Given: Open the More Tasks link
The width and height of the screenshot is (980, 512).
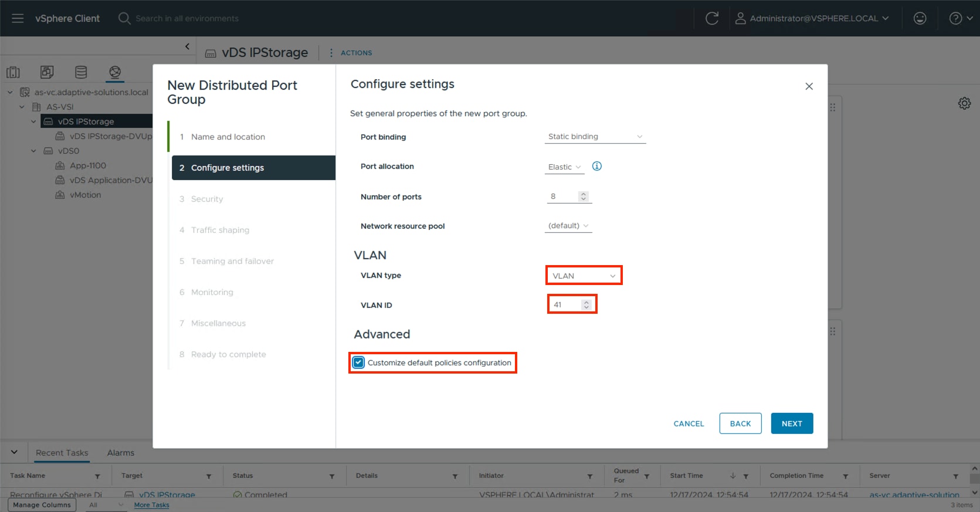Looking at the screenshot, I should point(151,505).
